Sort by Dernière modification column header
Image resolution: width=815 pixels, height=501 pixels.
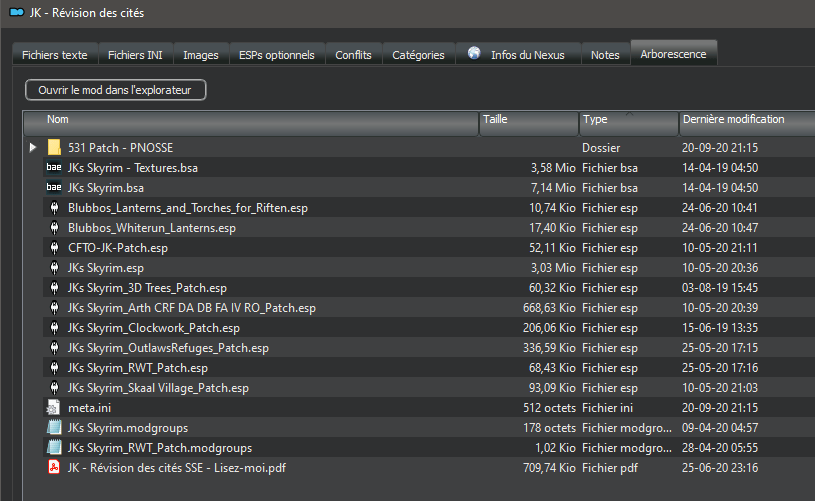(x=747, y=124)
